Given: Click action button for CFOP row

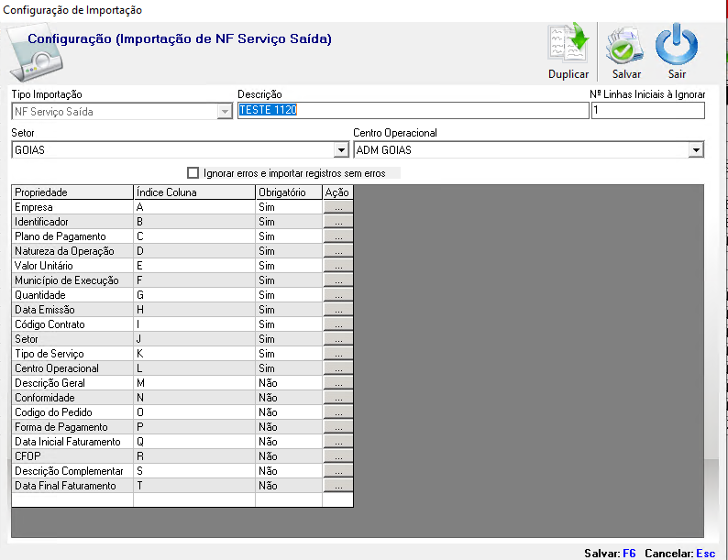Looking at the screenshot, I should click(x=338, y=456).
